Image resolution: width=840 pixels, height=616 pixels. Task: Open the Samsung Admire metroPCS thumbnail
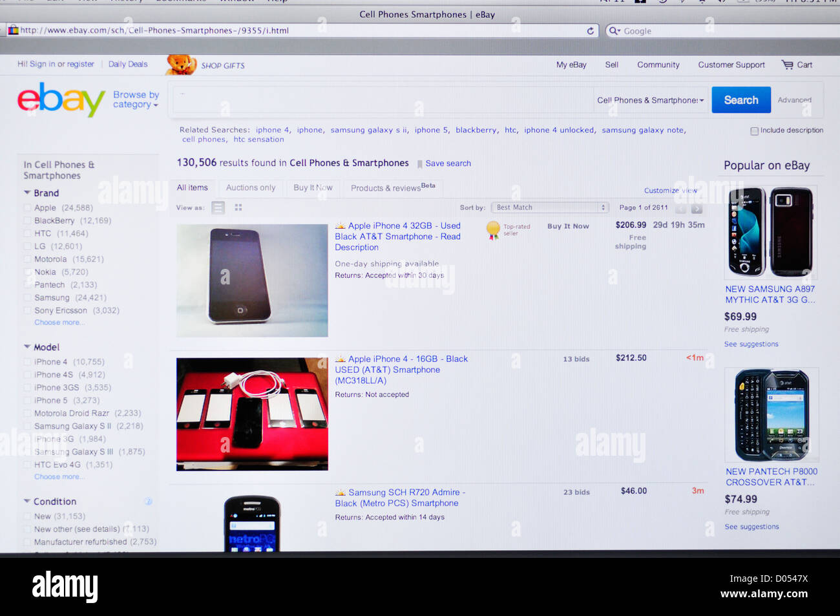click(252, 523)
